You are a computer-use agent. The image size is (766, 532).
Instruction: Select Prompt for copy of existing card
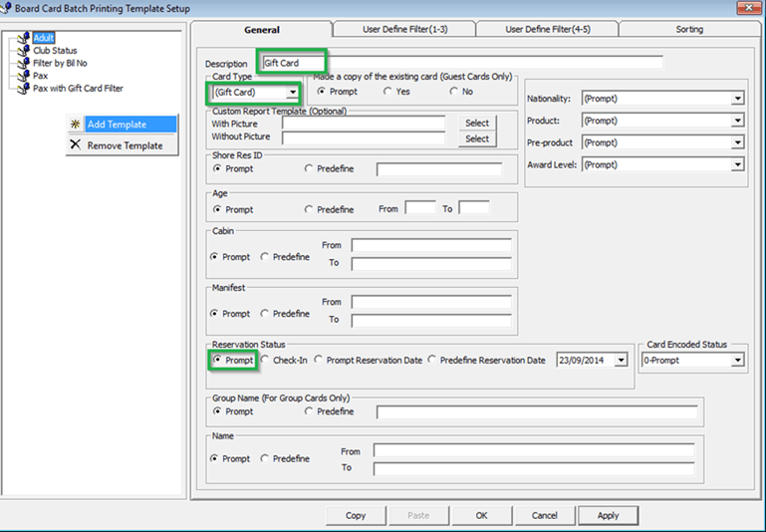(322, 92)
